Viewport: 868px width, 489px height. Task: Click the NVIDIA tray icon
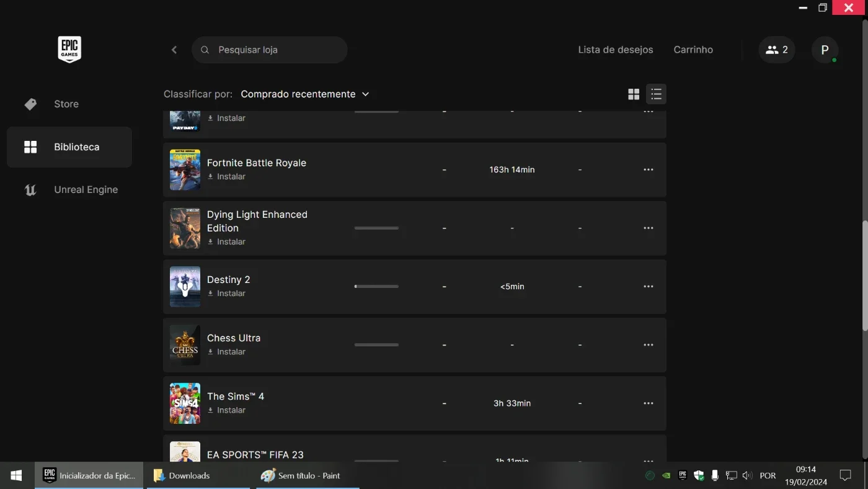(x=666, y=476)
